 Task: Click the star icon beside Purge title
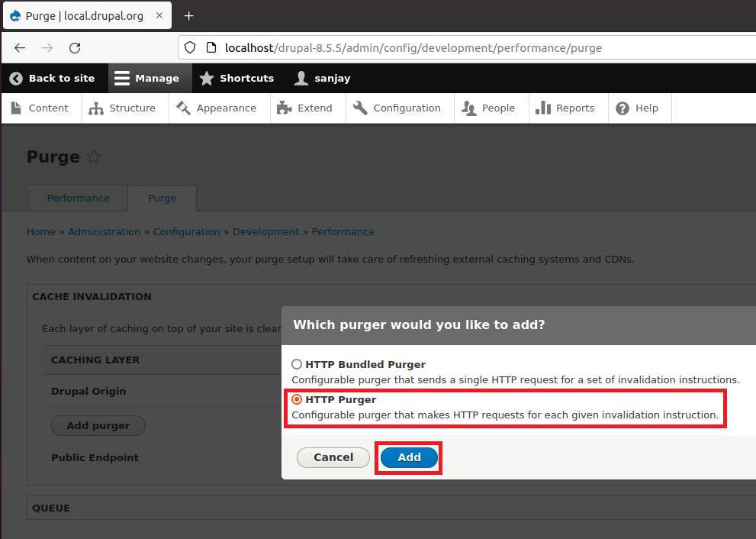(x=94, y=157)
